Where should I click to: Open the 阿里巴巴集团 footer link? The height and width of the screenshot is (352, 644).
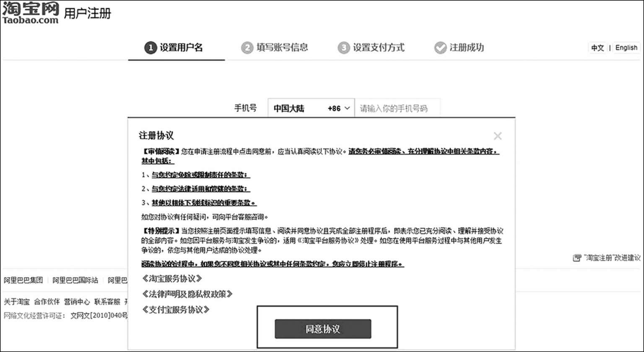(x=23, y=280)
